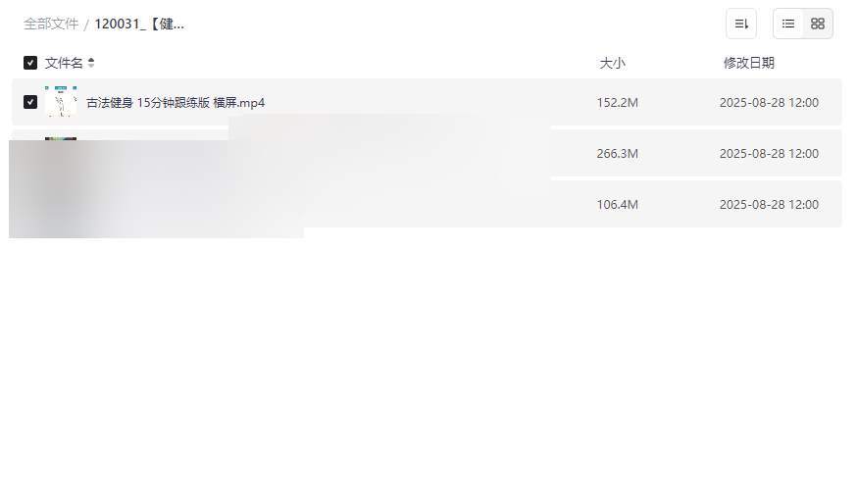
Task: Go back to 全部文件 breadcrumb
Action: coord(51,25)
